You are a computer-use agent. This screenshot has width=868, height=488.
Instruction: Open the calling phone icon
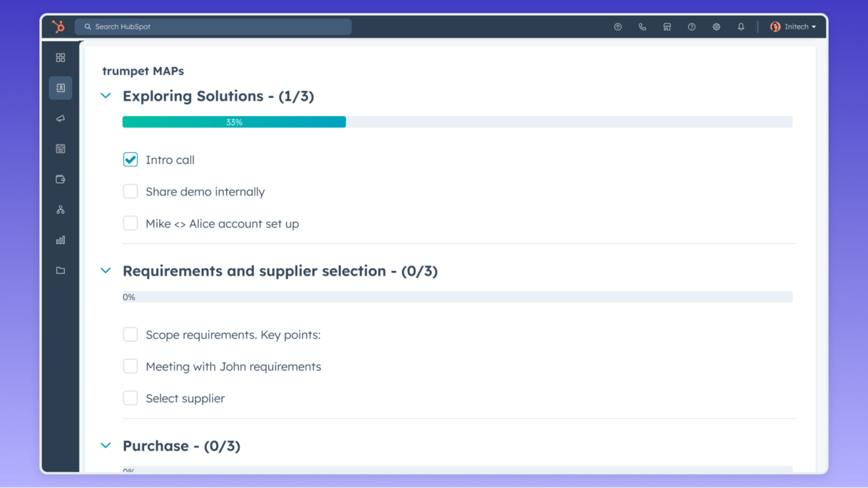point(642,27)
